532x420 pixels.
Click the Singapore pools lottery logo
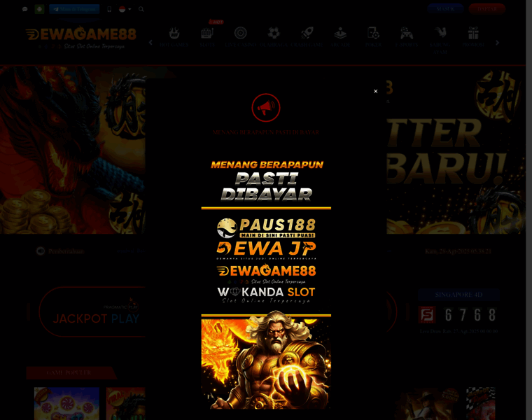click(427, 315)
